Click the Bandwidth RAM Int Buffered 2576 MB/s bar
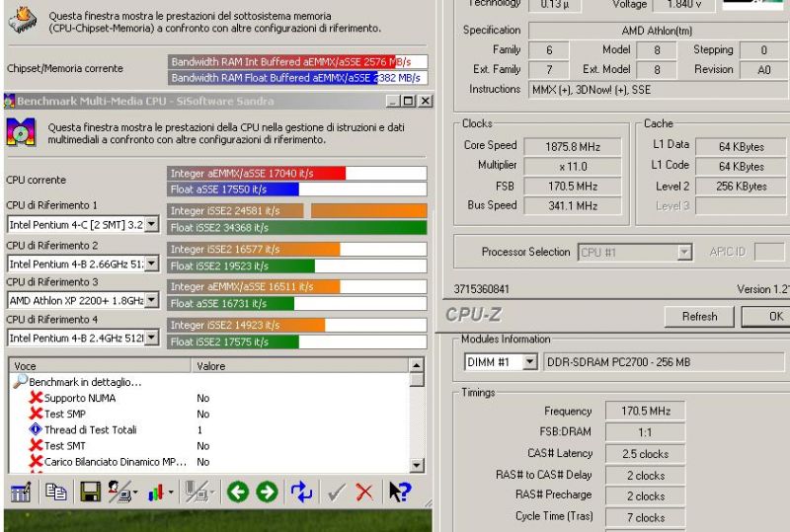 [x=297, y=61]
